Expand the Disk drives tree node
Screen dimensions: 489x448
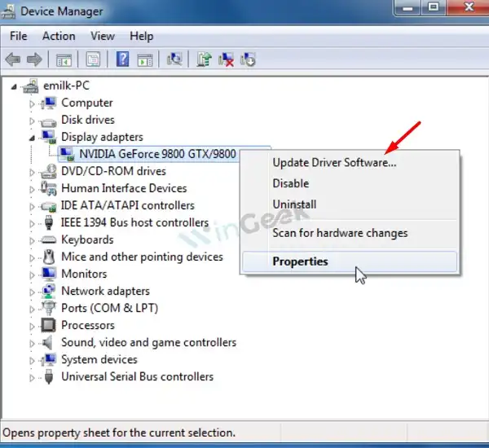point(32,121)
